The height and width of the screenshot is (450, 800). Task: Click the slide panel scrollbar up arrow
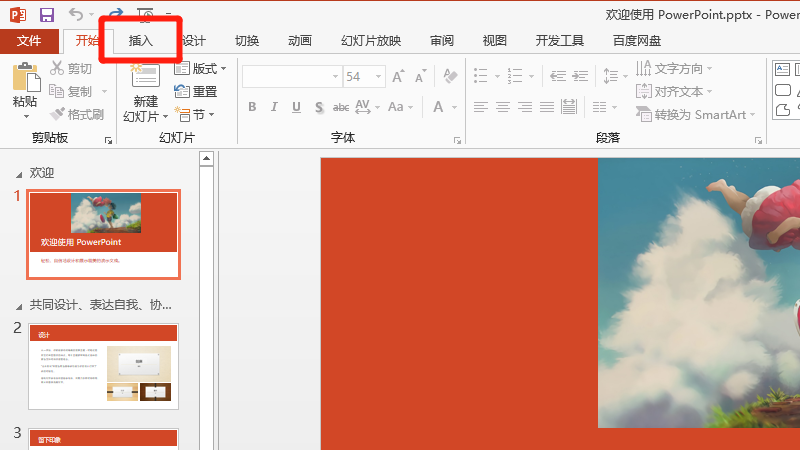click(207, 158)
